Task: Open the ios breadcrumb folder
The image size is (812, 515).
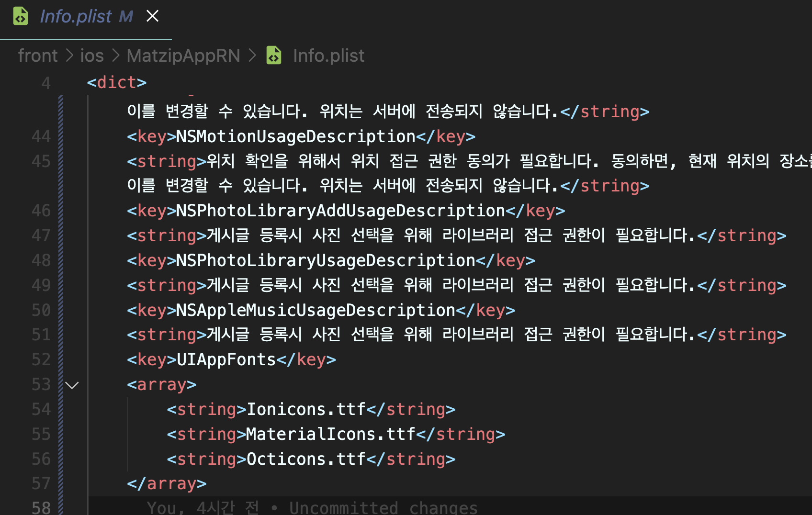Action: pyautogui.click(x=92, y=56)
